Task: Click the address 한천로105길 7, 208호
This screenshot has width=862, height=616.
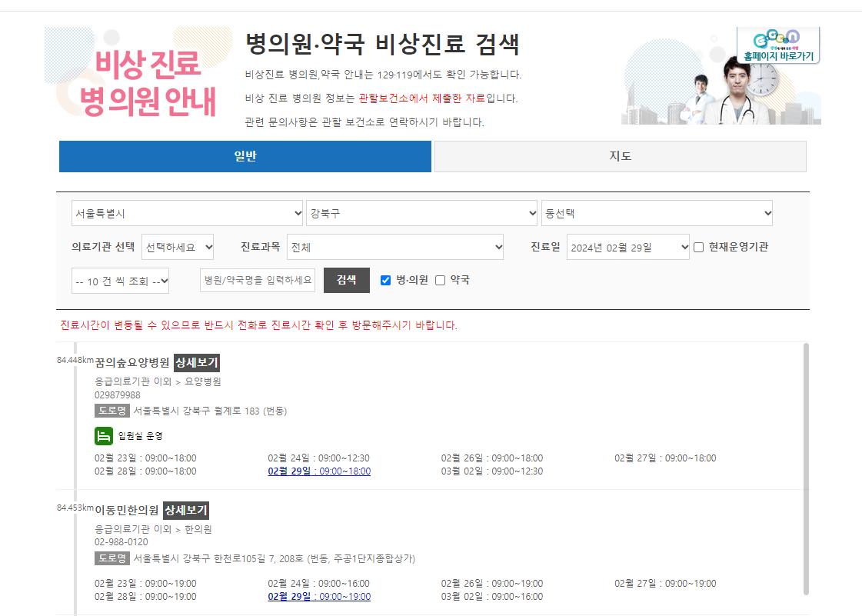Action: pyautogui.click(x=275, y=558)
